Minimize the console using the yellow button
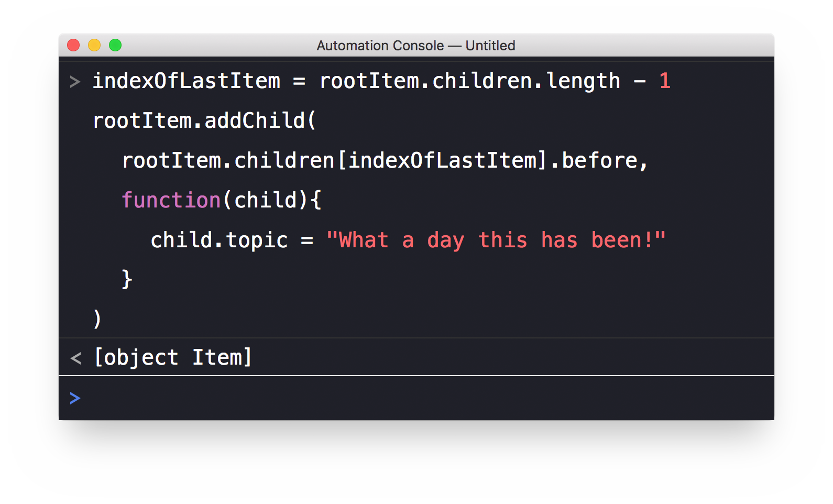Screen dimensions: 833x504 click(x=94, y=46)
